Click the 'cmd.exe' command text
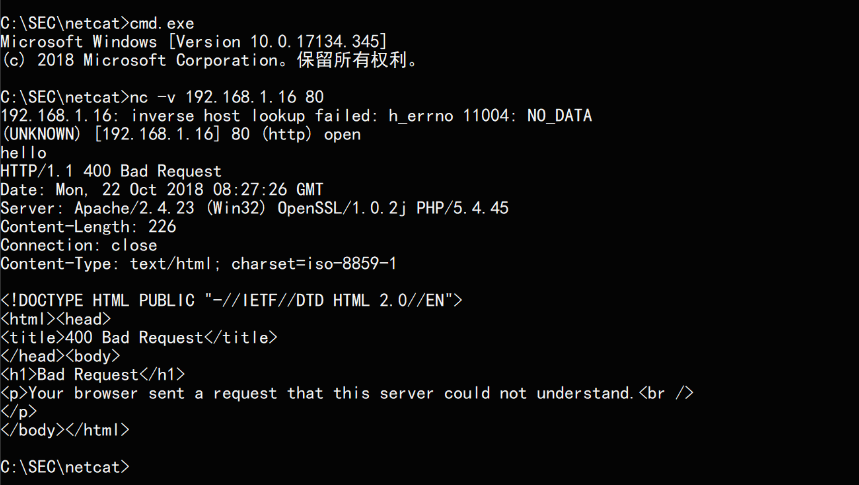The height and width of the screenshot is (485, 859). coord(162,24)
